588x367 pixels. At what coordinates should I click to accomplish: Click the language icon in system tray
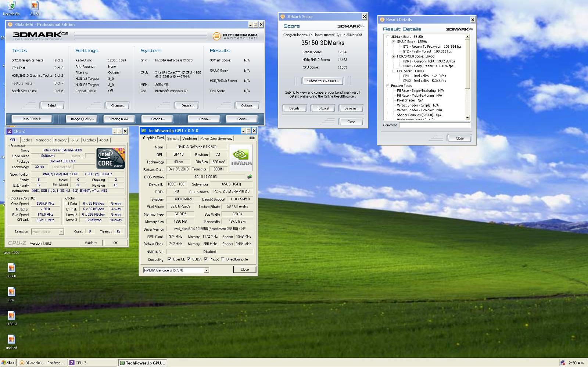point(563,363)
